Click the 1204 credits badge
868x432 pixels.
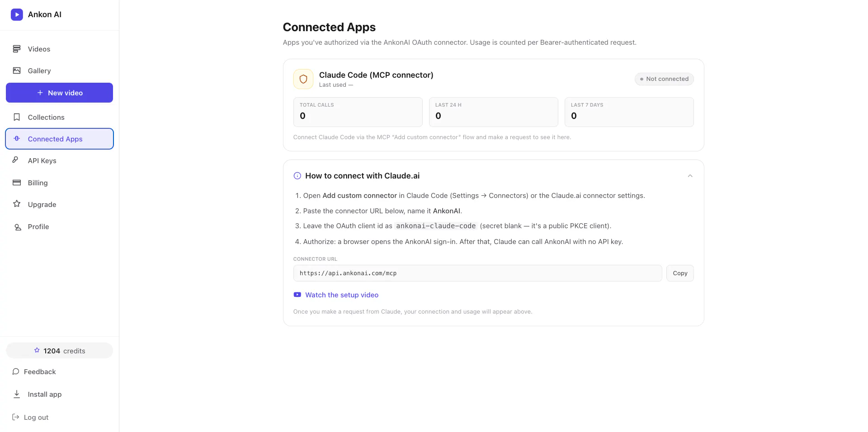[59, 351]
